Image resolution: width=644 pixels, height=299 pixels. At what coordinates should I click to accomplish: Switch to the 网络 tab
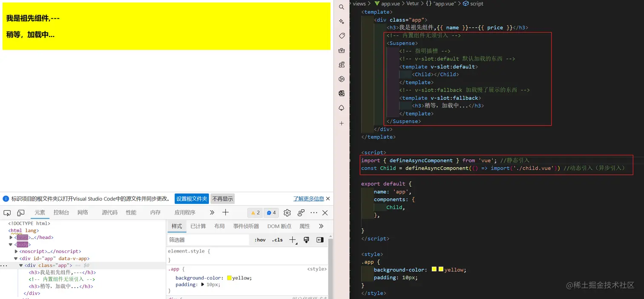point(83,212)
